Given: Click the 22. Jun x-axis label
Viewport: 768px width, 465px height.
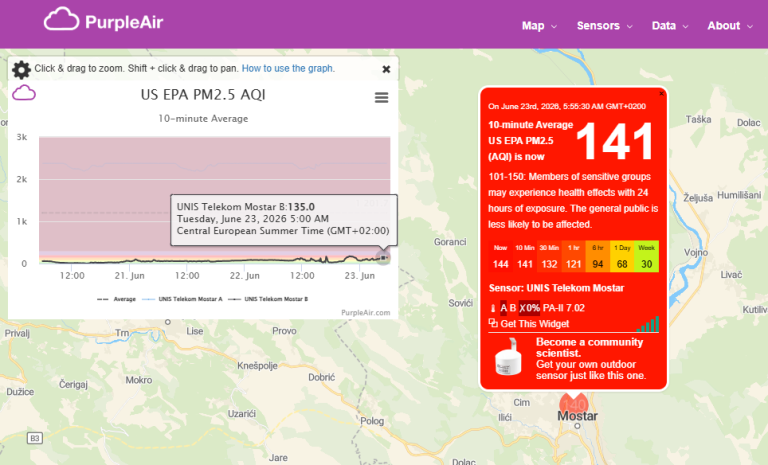Looking at the screenshot, I should point(244,276).
